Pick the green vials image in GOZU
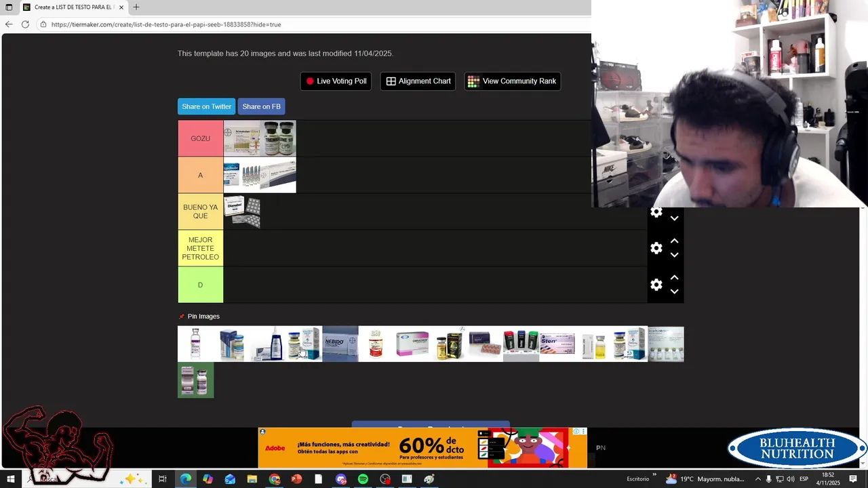Screen dimensions: 868x488 click(x=278, y=138)
